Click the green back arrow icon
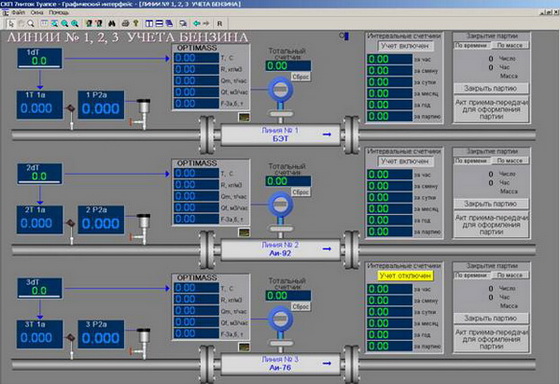The image size is (560, 384). pos(196,24)
